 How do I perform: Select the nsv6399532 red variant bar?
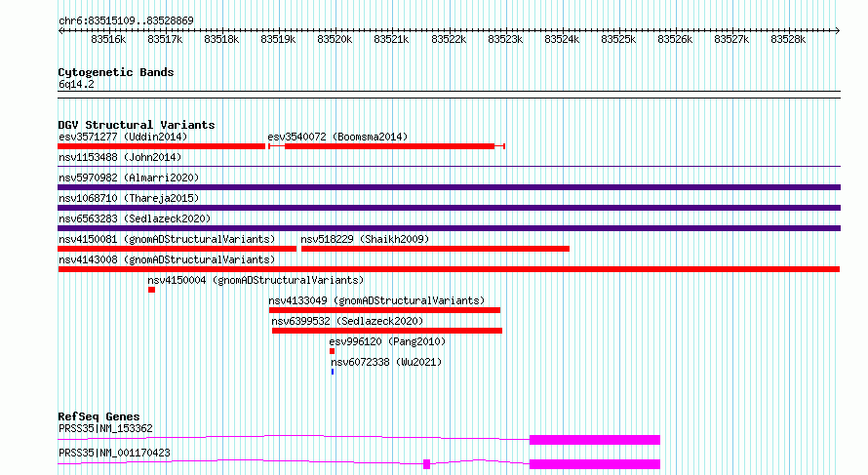pos(387,331)
